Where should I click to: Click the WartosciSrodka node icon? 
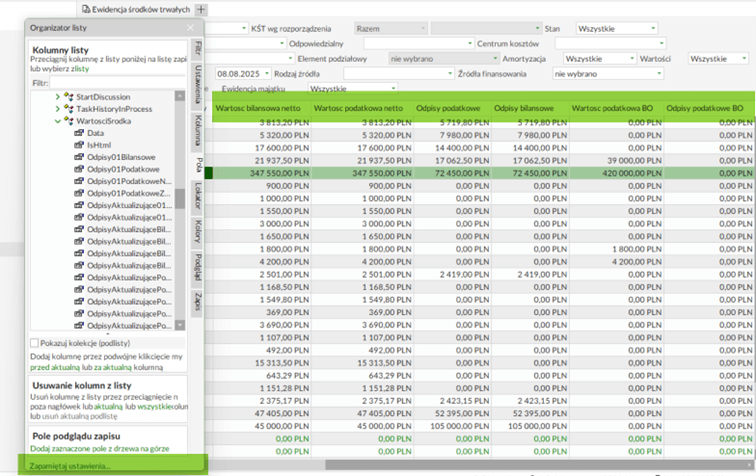[x=68, y=121]
